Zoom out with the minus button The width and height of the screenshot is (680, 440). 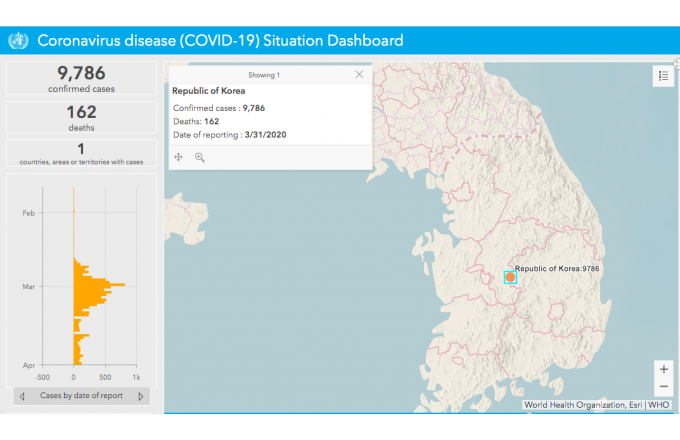pyautogui.click(x=664, y=387)
